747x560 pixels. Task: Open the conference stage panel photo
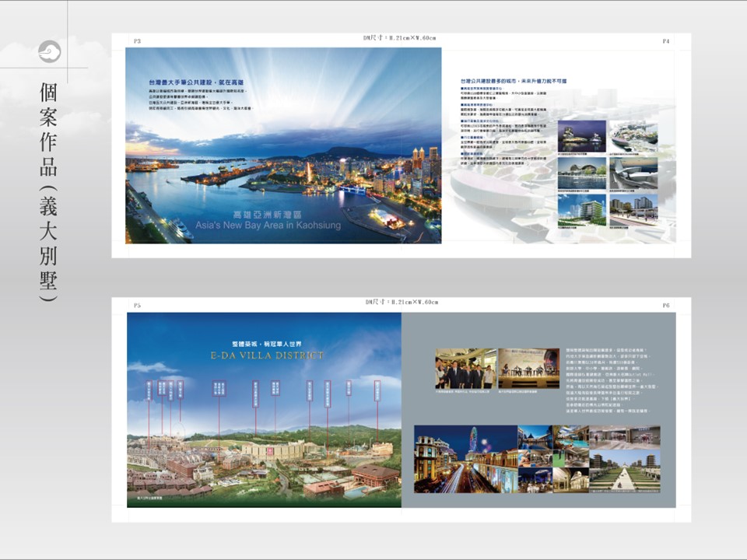529,369
